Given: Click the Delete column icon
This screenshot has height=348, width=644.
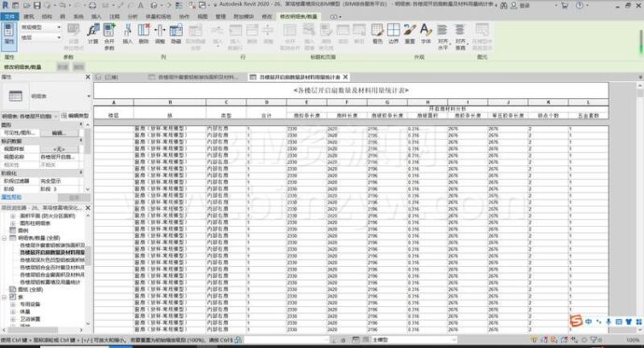Looking at the screenshot, I should (144, 34).
